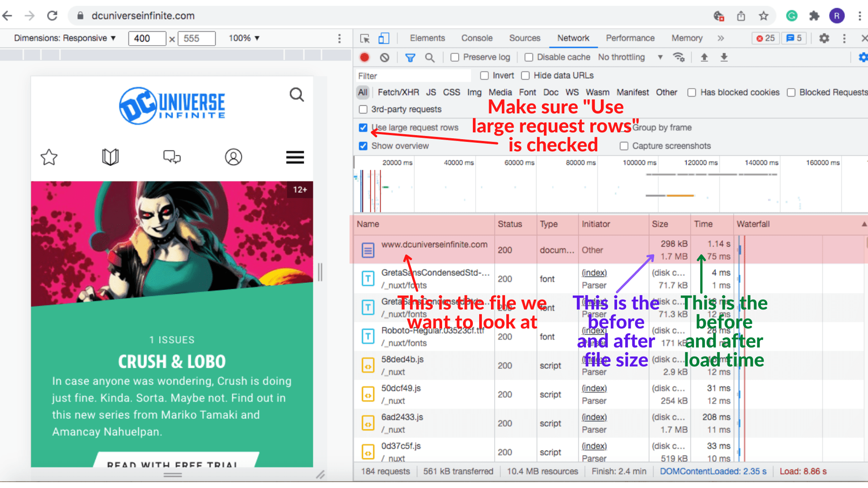Open favorites star icon on DC site
Image resolution: width=868 pixels, height=488 pixels.
tap(49, 157)
